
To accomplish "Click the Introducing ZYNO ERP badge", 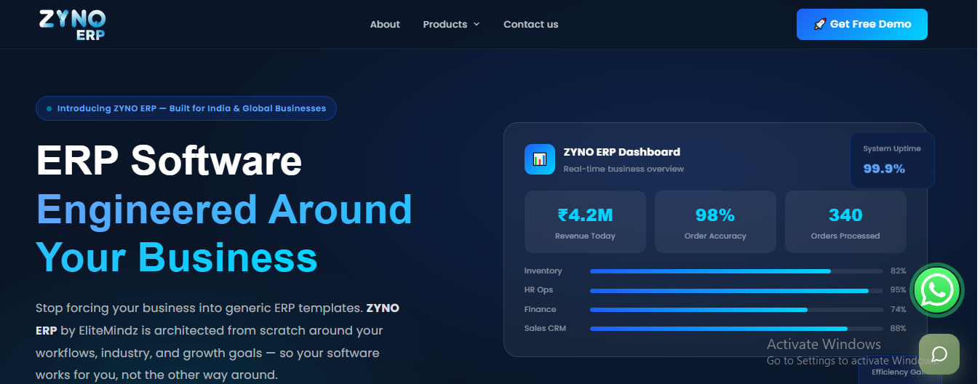I will pyautogui.click(x=186, y=108).
